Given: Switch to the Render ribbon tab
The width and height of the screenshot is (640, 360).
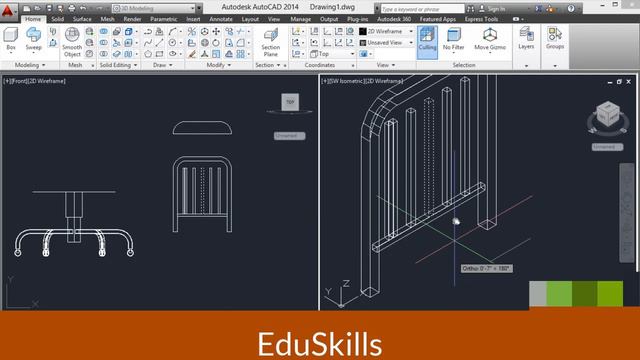Looking at the screenshot, I should (132, 19).
